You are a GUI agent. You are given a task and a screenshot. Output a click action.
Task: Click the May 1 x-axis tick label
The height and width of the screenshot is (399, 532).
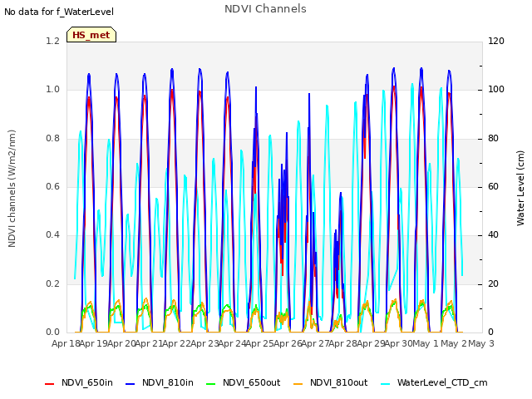(x=426, y=343)
